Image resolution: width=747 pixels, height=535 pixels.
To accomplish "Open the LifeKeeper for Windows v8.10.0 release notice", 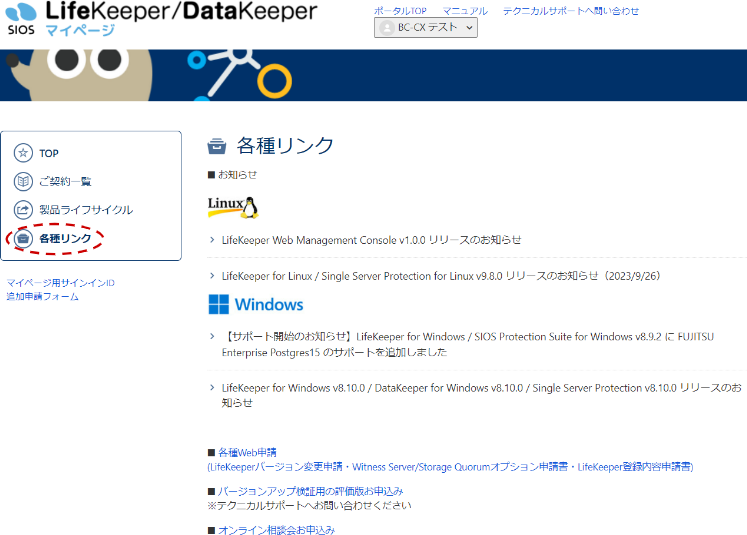I will 481,395.
